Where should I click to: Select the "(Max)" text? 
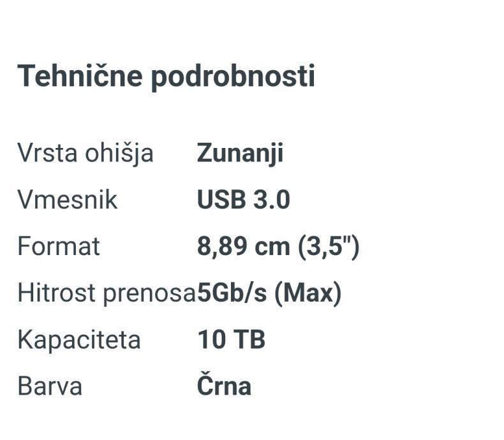[308, 293]
